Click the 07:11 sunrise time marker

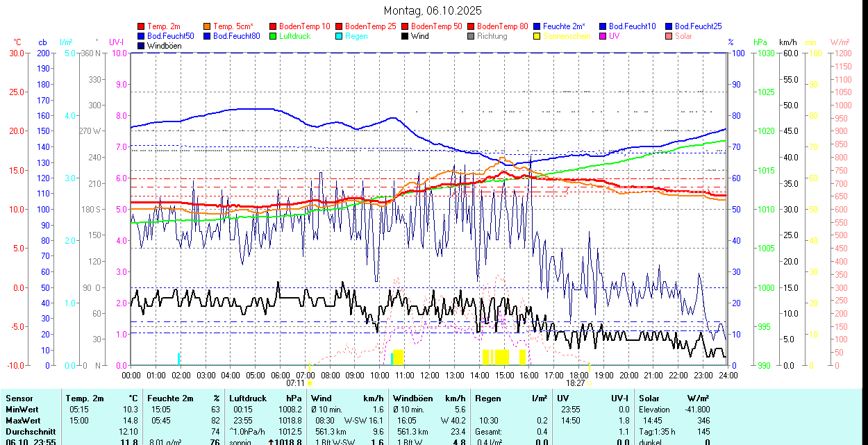click(x=296, y=383)
